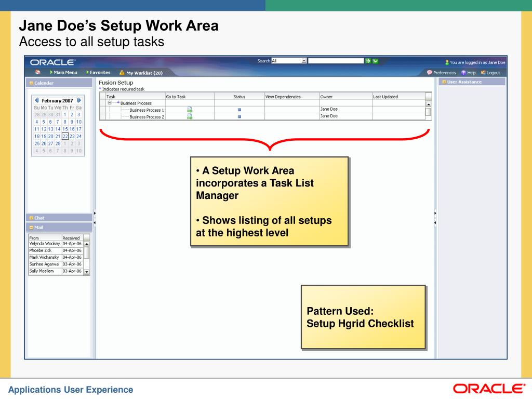Click the mail list scroll up arrow
The width and height of the screenshot is (532, 399).
click(x=87, y=244)
